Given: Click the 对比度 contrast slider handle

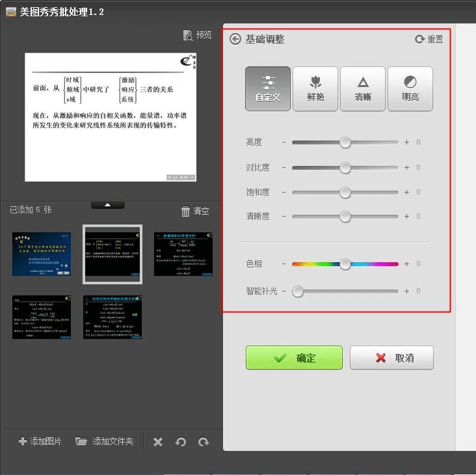Looking at the screenshot, I should click(x=345, y=168).
